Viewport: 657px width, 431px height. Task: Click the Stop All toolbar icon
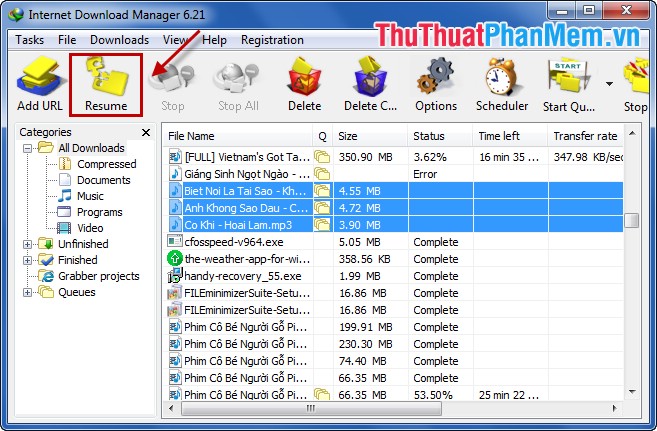click(238, 77)
